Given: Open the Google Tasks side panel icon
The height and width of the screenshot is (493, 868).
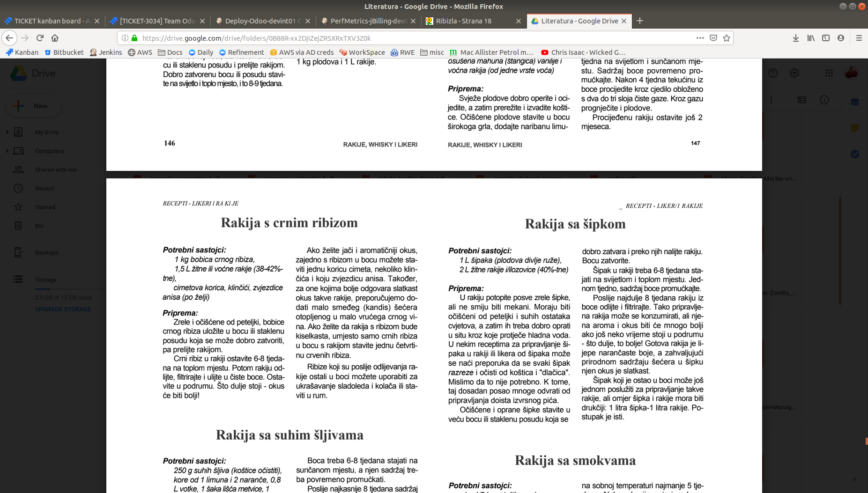Looking at the screenshot, I should [x=855, y=154].
